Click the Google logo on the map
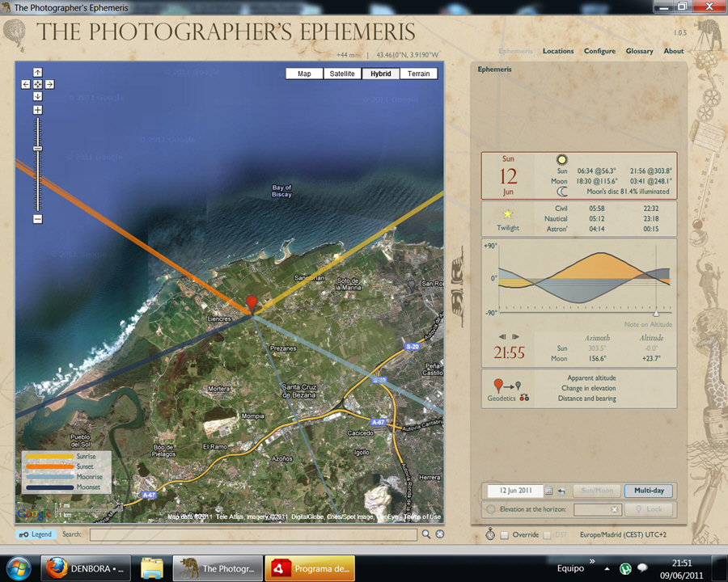Screen dimensions: 728x582 click(33, 513)
